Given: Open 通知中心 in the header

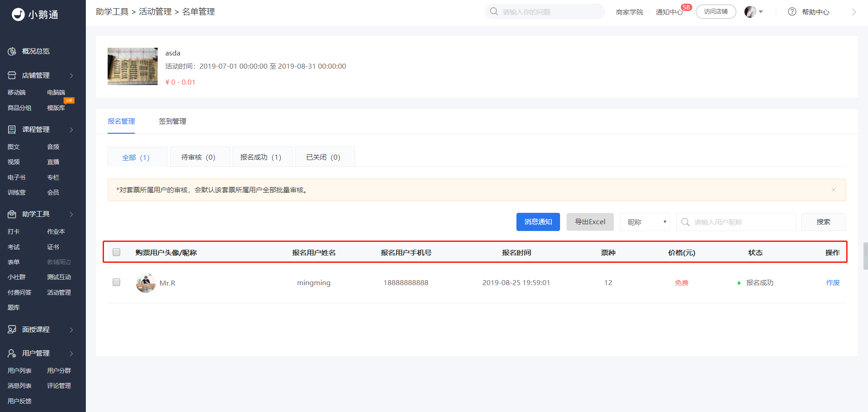Looking at the screenshot, I should click(x=669, y=12).
